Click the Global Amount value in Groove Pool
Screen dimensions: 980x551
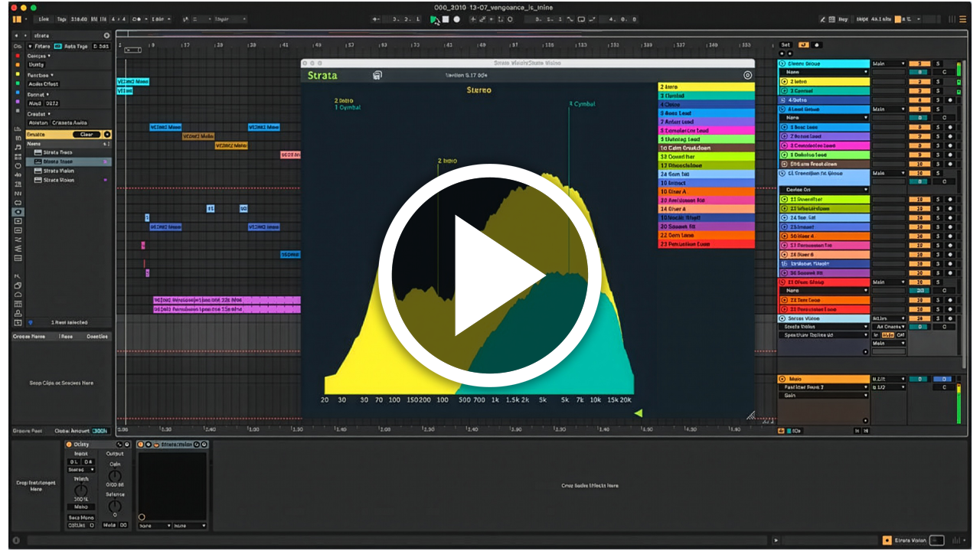coord(100,431)
